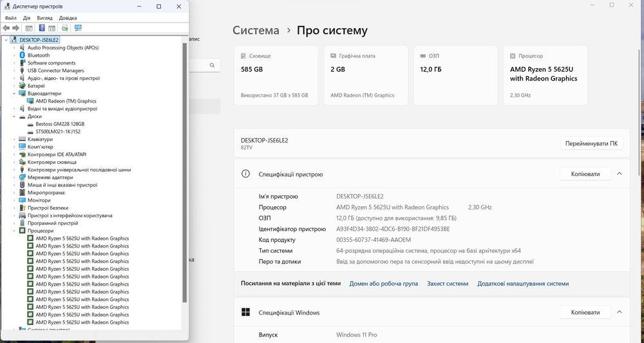644x343 pixels.
Task: Maximize the Settings window
Action: [x=612, y=5]
